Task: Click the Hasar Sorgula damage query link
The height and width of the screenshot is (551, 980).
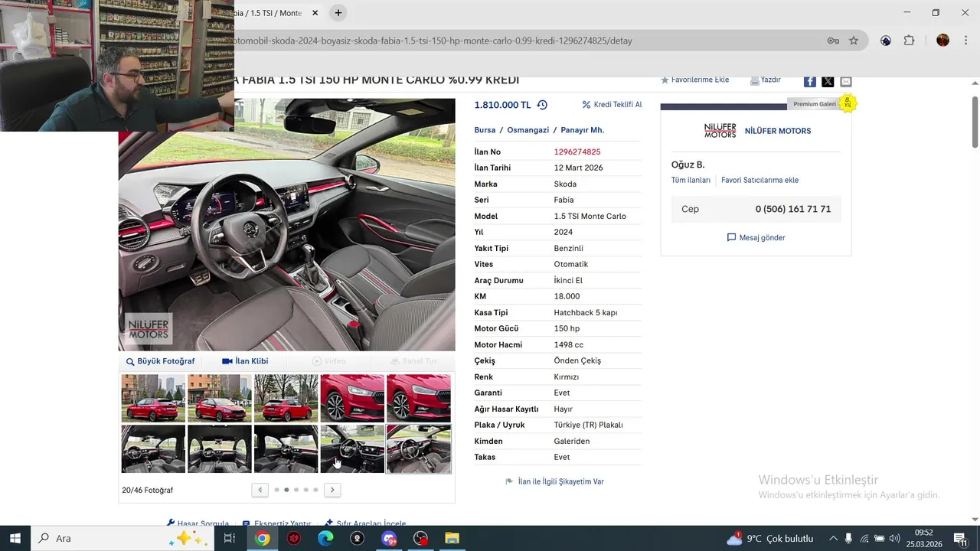Action: point(198,523)
